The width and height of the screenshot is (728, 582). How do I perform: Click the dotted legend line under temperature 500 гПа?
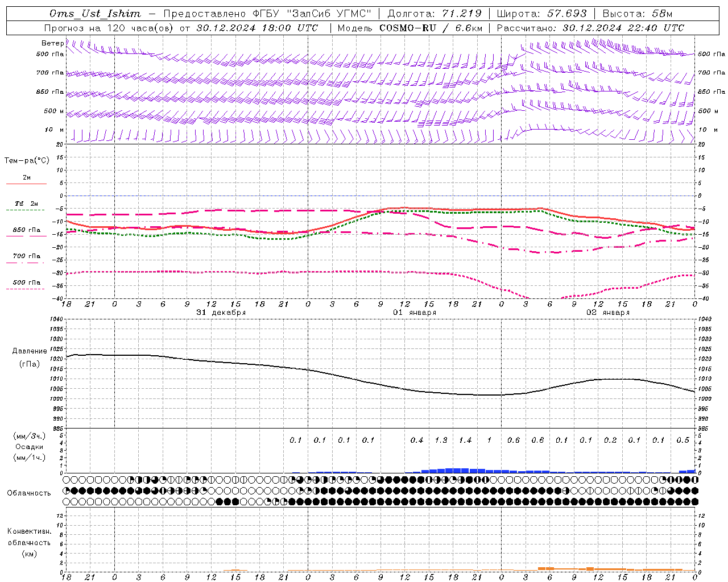[x=25, y=289]
